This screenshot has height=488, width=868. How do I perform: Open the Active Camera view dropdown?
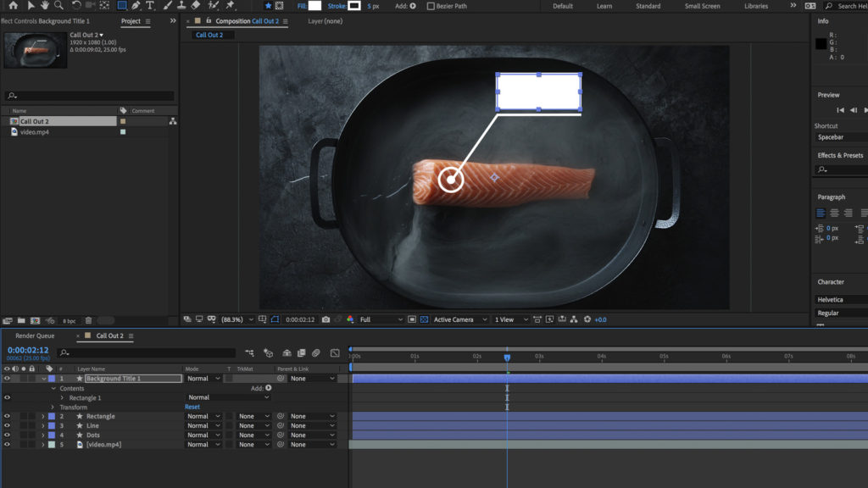[458, 319]
